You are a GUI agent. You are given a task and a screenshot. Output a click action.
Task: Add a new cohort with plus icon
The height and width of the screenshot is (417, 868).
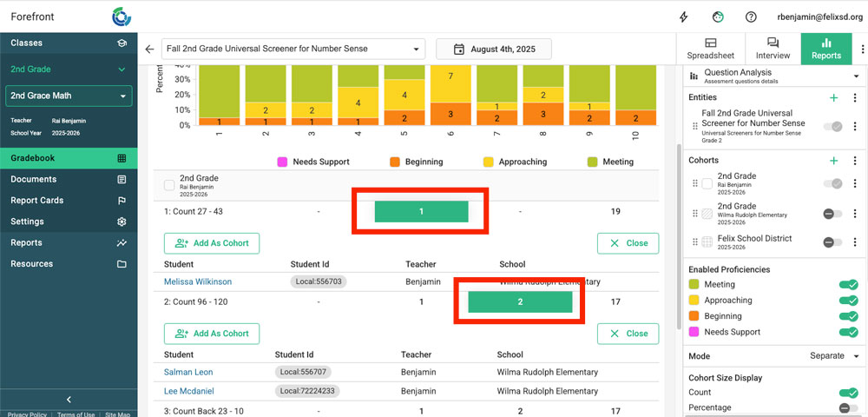(x=833, y=161)
